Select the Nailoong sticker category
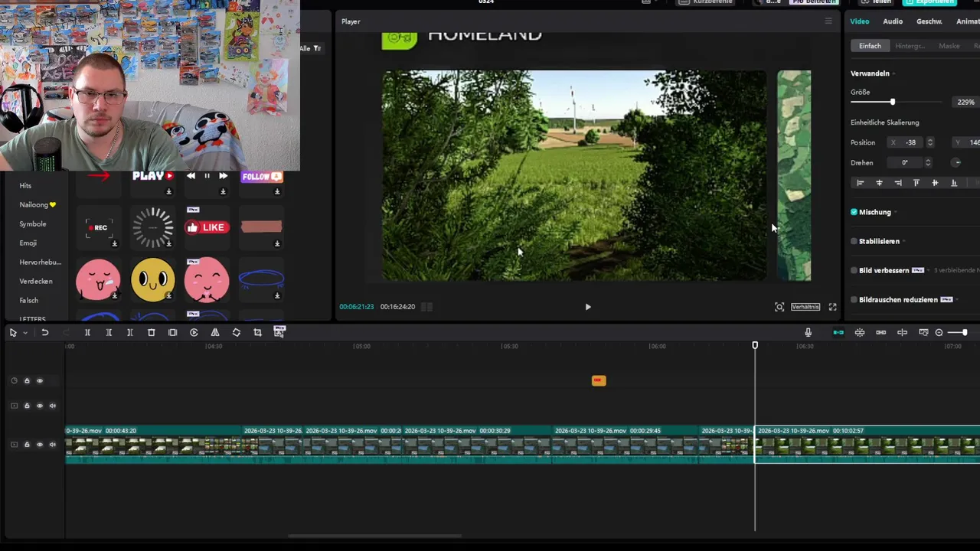The height and width of the screenshot is (551, 980). [x=38, y=205]
